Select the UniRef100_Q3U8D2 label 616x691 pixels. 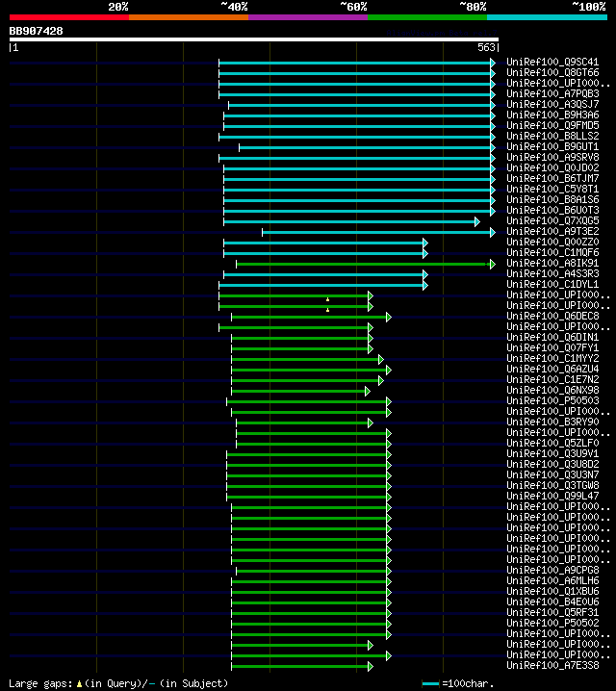pos(552,464)
